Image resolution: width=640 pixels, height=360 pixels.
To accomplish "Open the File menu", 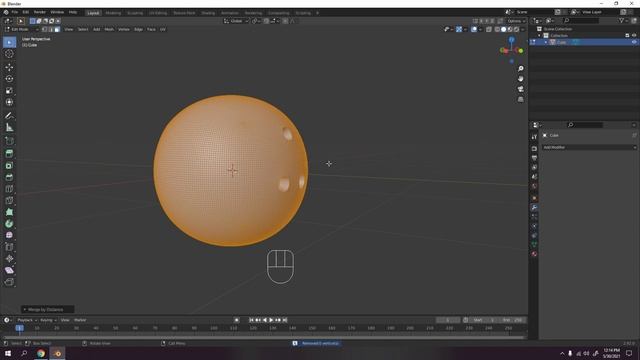I will 15,12.
